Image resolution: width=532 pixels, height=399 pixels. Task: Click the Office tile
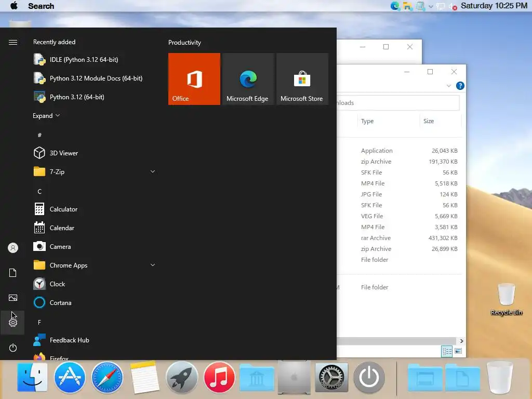pos(194,79)
